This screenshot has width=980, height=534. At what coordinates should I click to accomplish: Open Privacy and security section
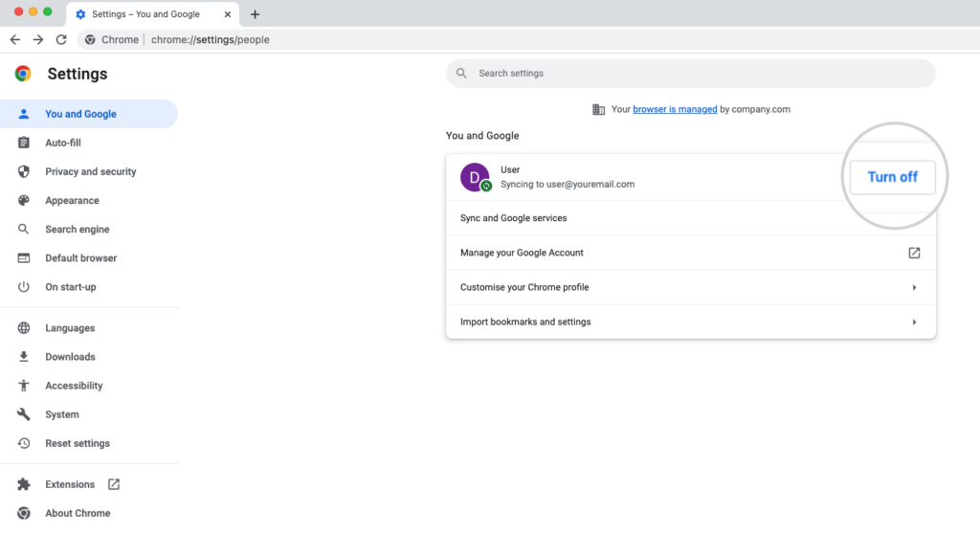click(x=89, y=171)
